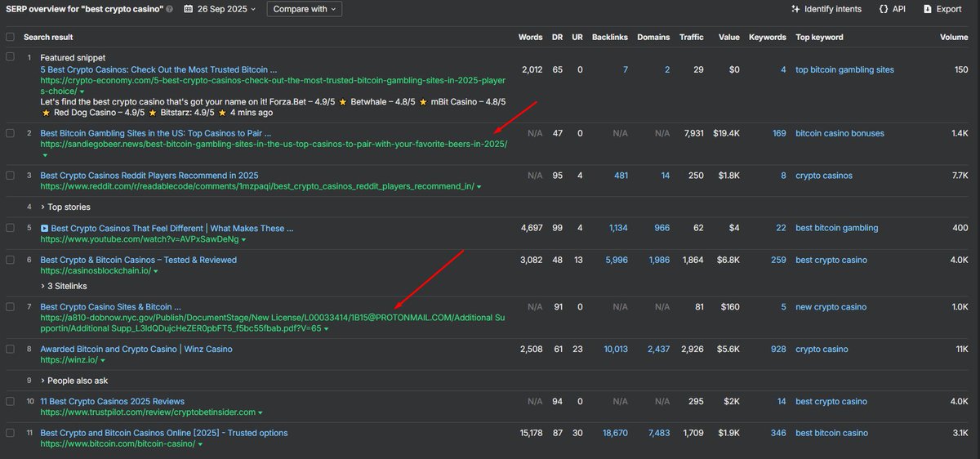Open URL dropdown arrow for trustpilot.com result
The width and height of the screenshot is (980, 459).
pos(261,412)
